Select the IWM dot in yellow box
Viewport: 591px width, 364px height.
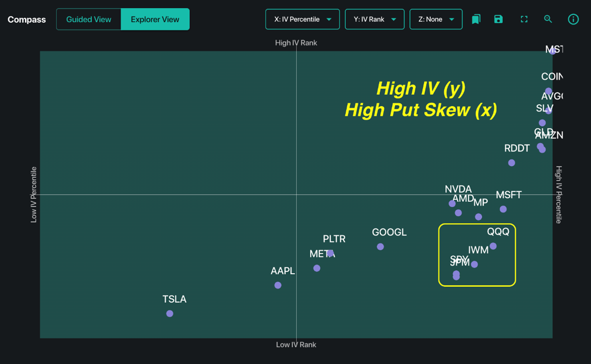click(475, 264)
